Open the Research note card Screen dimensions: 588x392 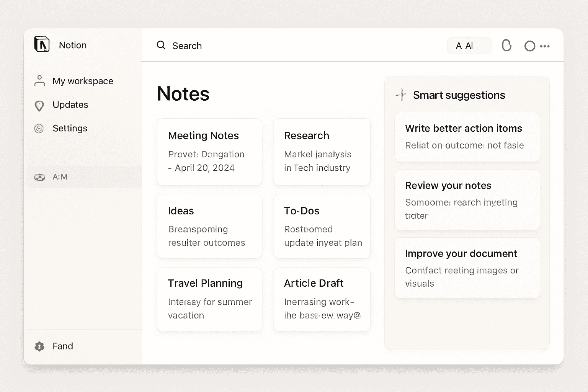322,152
